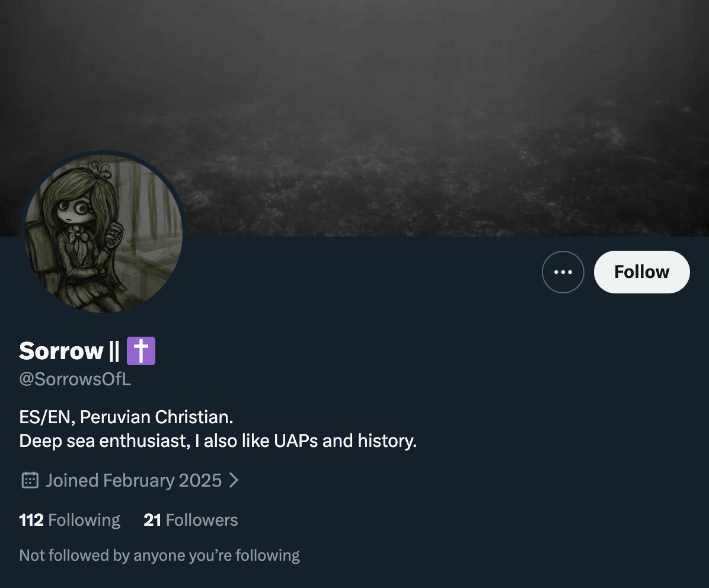Screen dimensions: 709x588
Task: Click the double bar separator in display name
Action: (x=114, y=351)
